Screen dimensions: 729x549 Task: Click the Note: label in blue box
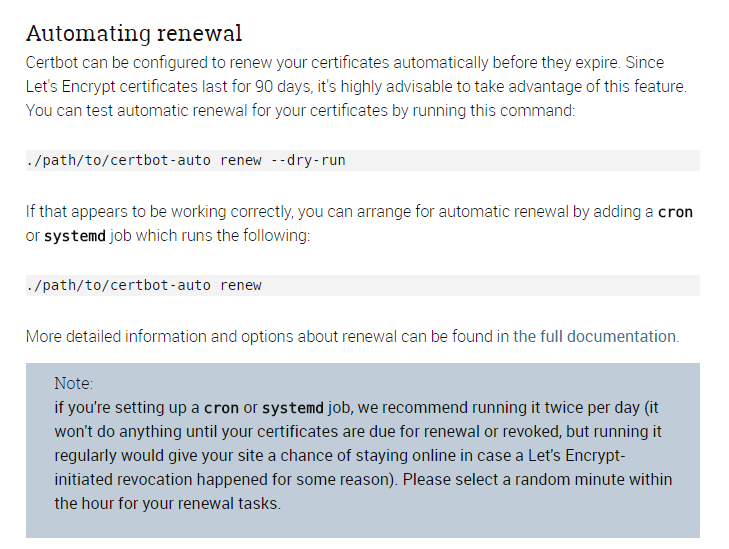pos(73,384)
